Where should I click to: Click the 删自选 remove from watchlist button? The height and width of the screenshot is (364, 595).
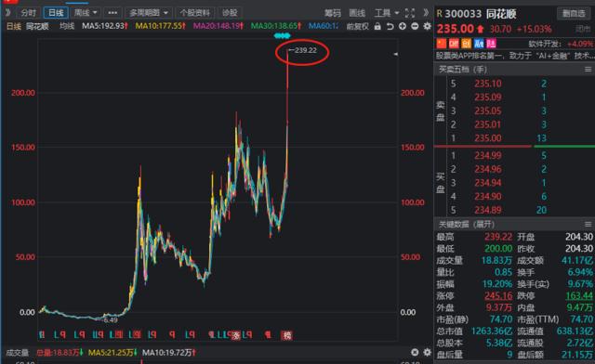[x=574, y=14]
